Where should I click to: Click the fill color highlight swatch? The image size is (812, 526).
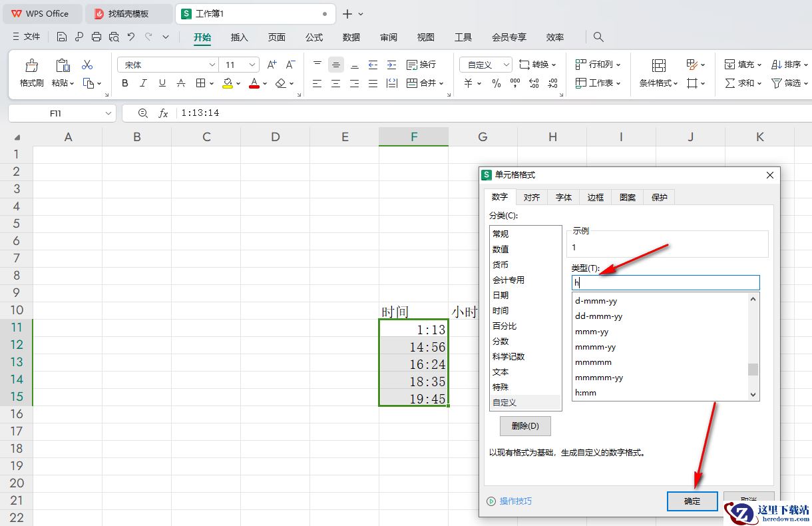click(227, 83)
